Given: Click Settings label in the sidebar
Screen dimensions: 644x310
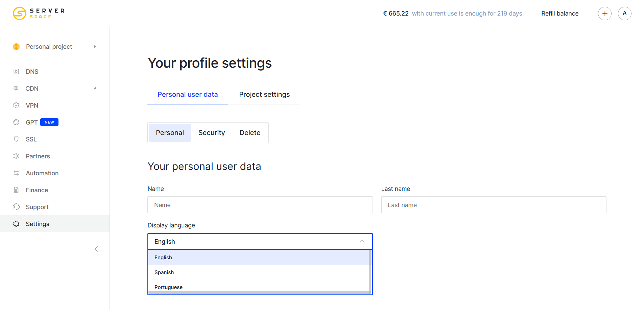Looking at the screenshot, I should tap(38, 224).
